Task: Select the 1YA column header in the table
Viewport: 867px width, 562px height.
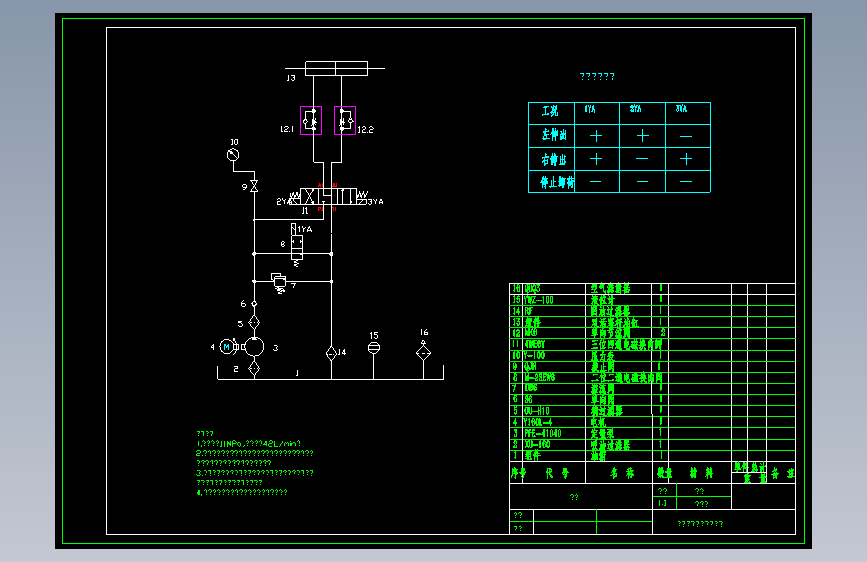Action: pyautogui.click(x=597, y=113)
